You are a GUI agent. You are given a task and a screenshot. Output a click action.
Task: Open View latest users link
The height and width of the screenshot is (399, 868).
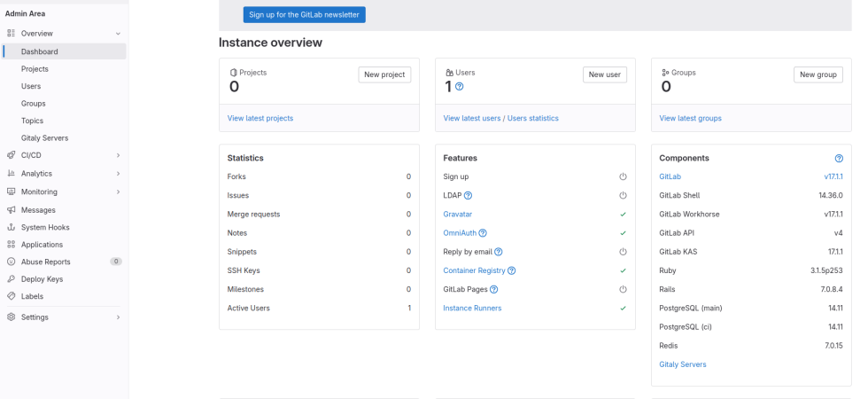tap(471, 118)
